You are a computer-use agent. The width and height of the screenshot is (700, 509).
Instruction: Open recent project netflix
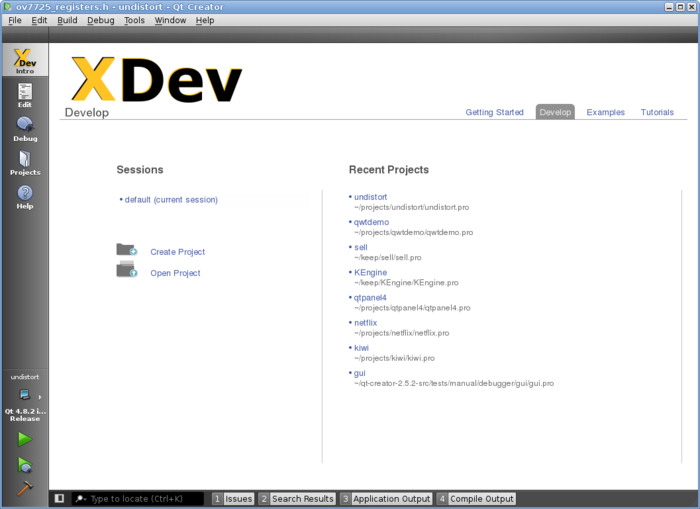pos(366,322)
